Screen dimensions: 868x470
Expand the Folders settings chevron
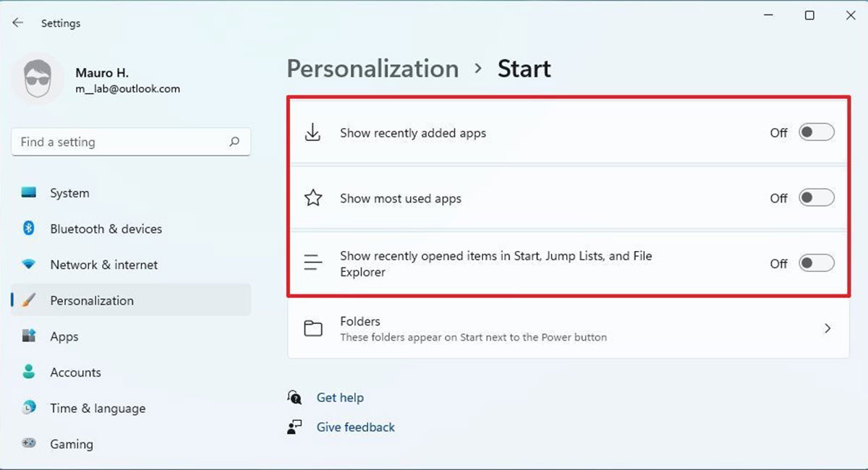tap(827, 328)
